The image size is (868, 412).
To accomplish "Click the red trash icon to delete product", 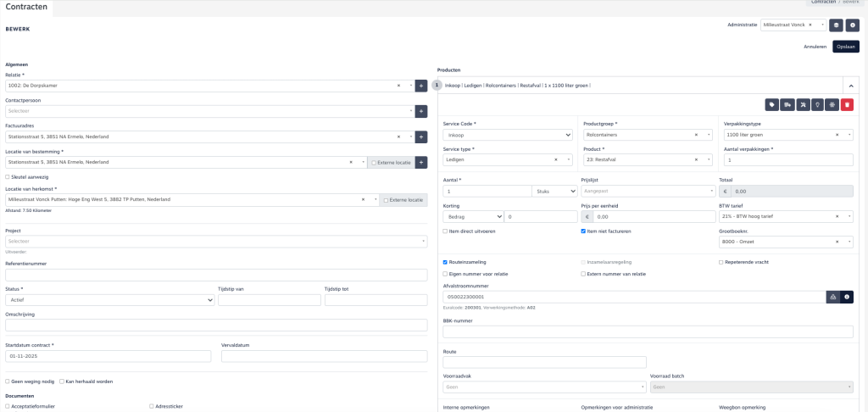I will [847, 104].
